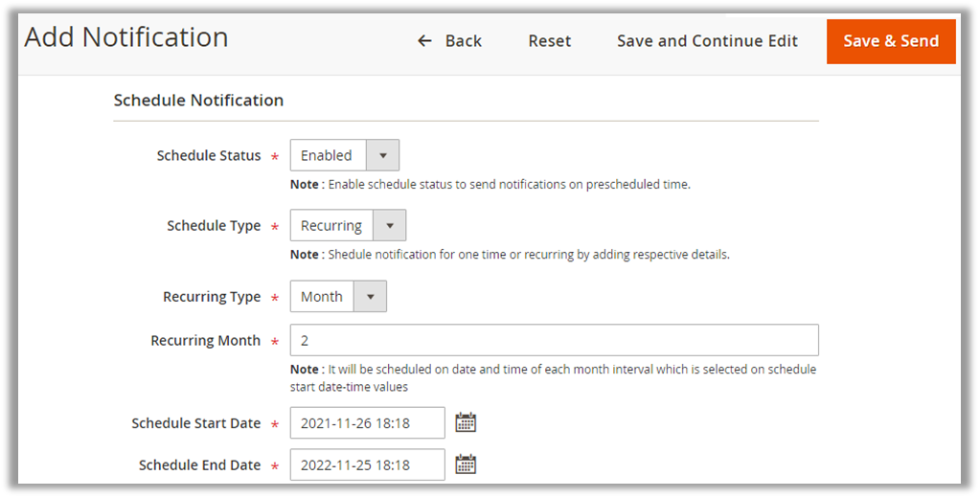Click the Recurring Type field label

pos(211,297)
